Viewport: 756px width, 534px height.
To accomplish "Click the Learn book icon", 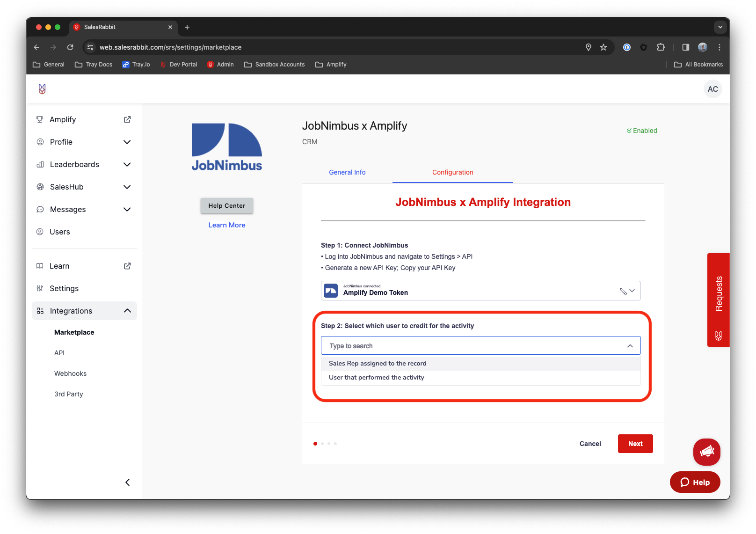I will pyautogui.click(x=40, y=266).
